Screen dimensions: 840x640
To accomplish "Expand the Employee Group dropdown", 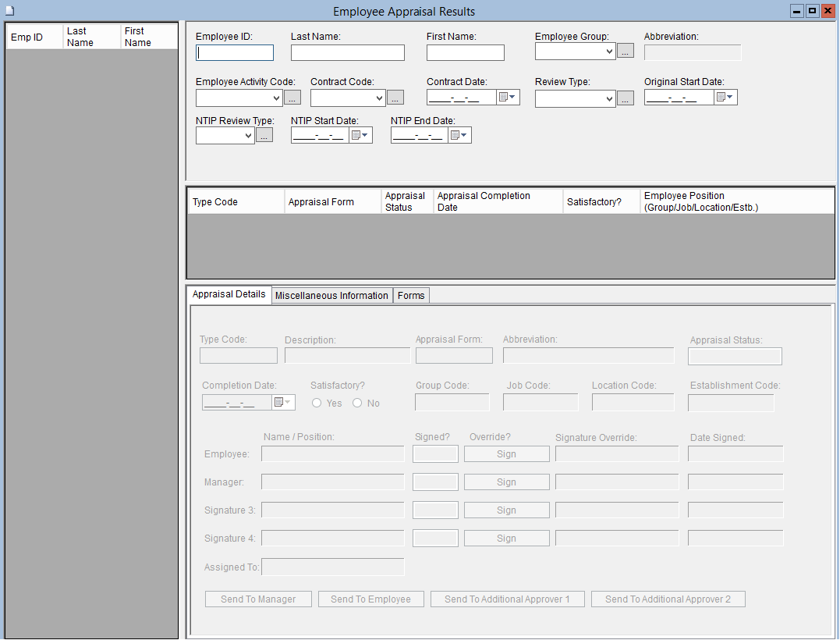I will point(609,52).
